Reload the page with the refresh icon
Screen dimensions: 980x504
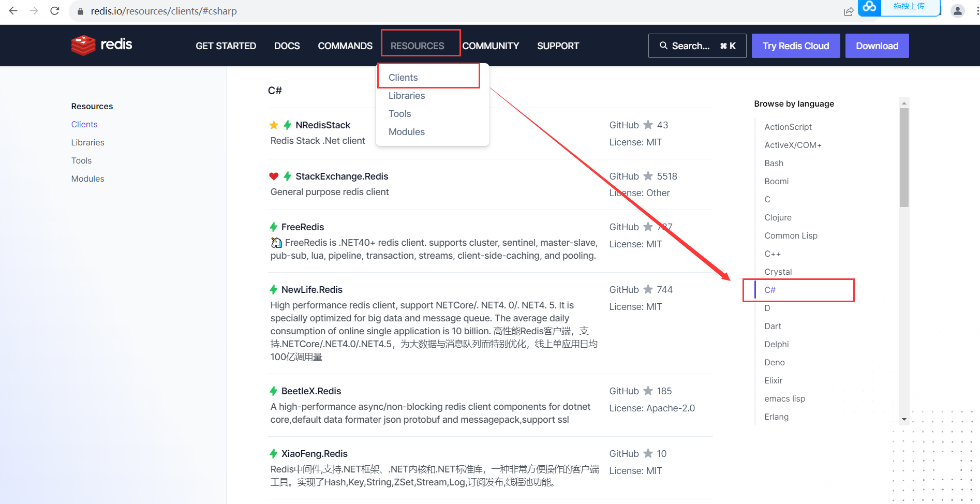[x=55, y=11]
